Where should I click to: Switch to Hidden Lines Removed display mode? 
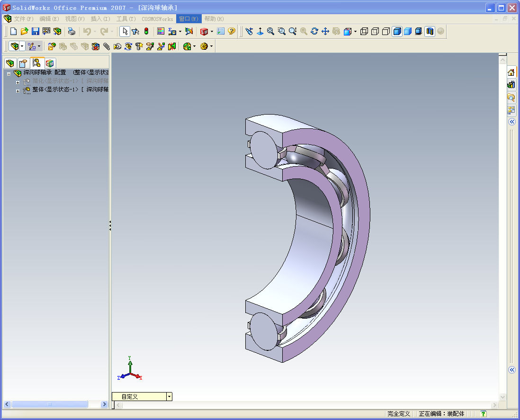pos(386,32)
